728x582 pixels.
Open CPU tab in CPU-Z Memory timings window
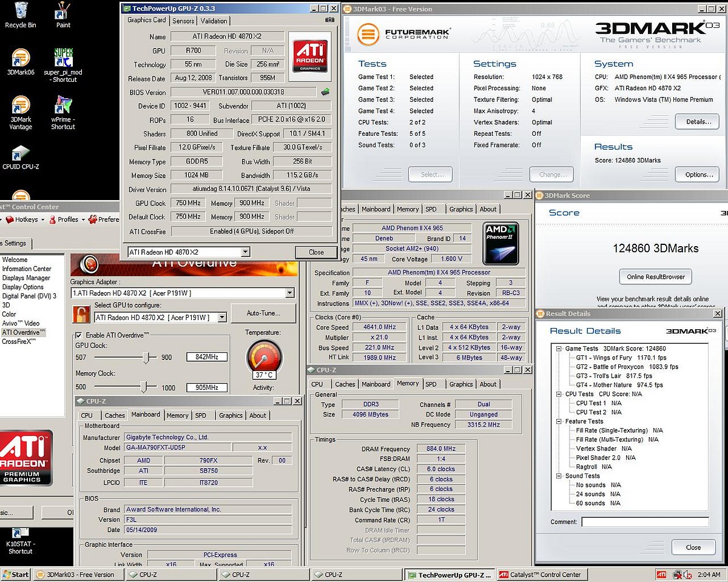pos(317,384)
